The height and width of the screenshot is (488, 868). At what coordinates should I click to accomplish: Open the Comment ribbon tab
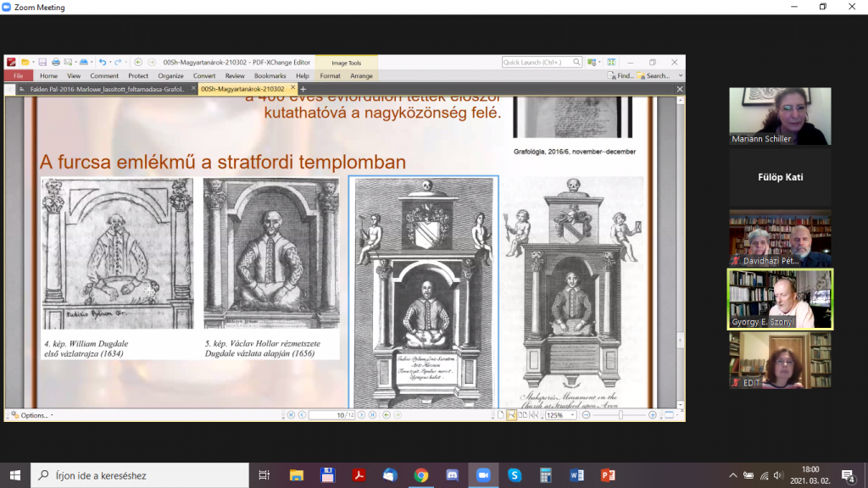click(x=104, y=75)
